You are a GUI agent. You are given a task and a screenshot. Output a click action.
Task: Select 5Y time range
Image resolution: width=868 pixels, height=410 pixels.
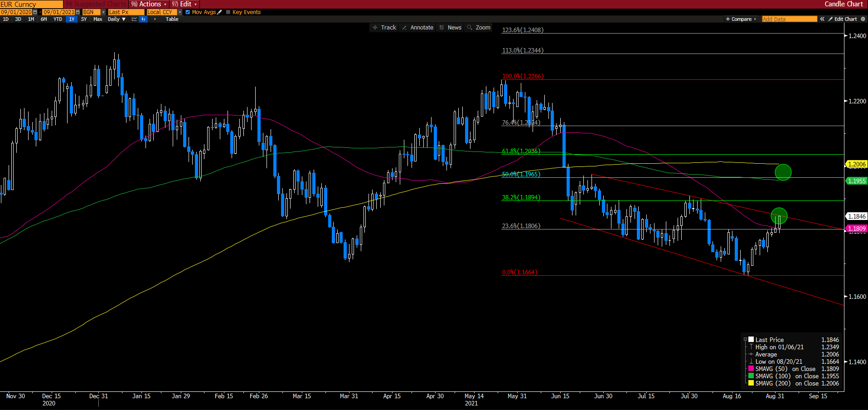coord(84,19)
